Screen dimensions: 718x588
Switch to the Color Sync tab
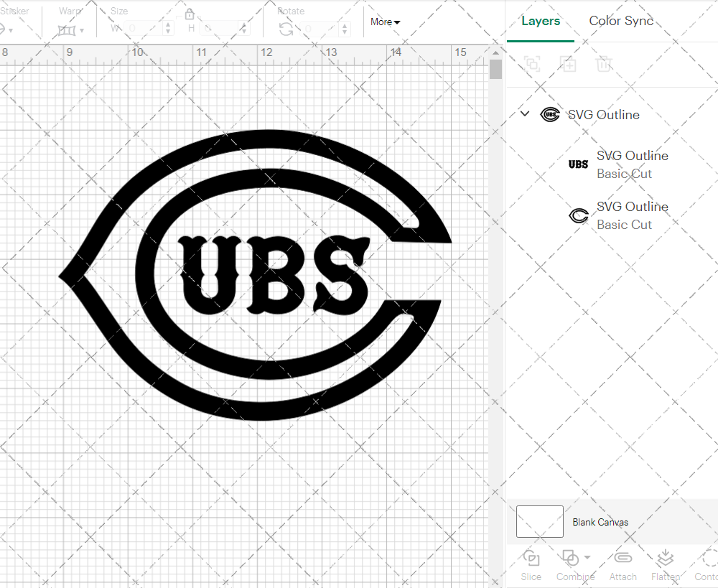tap(621, 21)
